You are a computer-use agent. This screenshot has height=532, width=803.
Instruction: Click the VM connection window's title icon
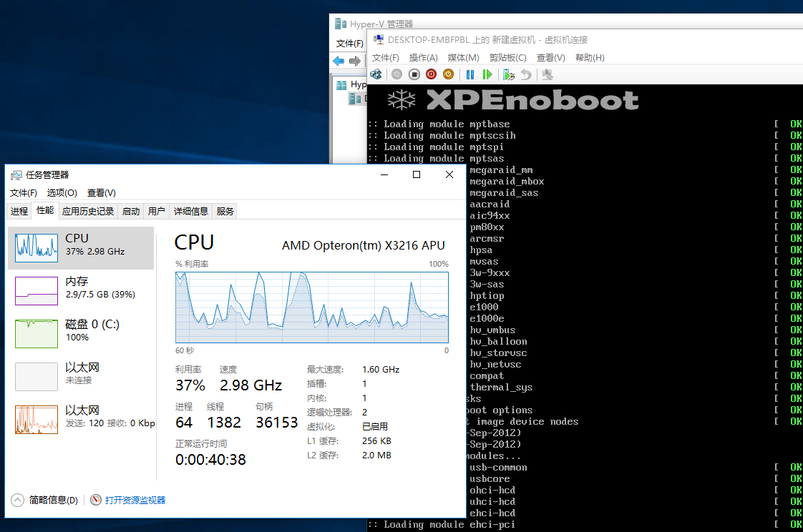379,39
